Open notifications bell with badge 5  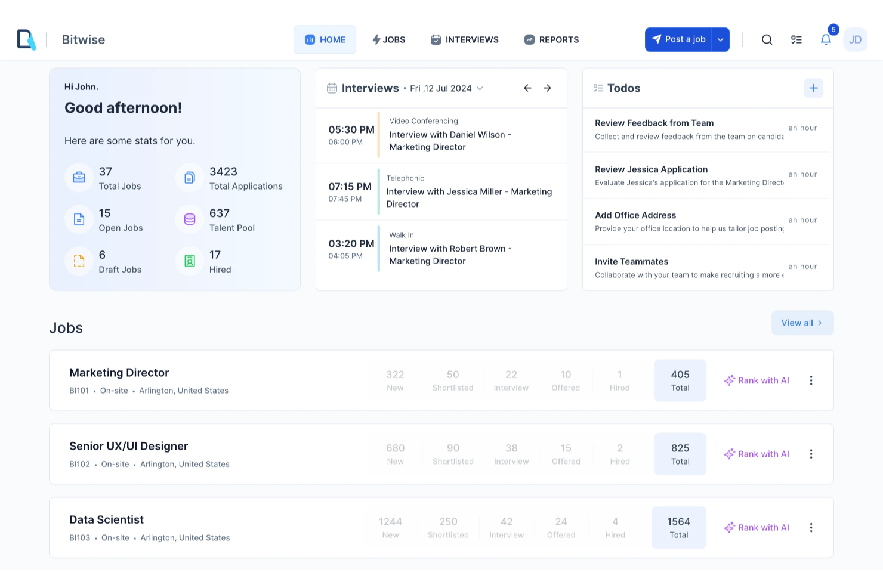coord(826,39)
